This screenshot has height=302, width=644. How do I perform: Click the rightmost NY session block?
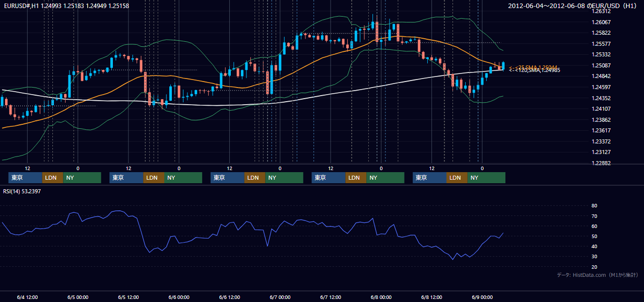tap(486, 178)
